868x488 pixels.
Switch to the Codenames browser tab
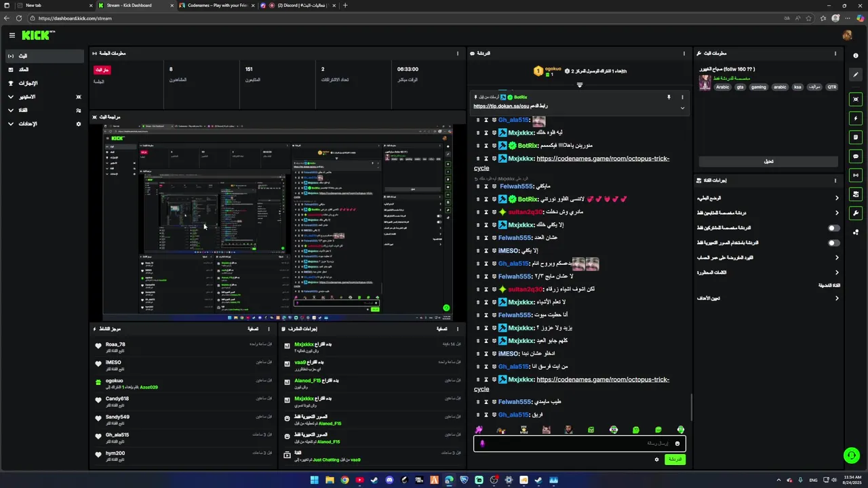(217, 5)
